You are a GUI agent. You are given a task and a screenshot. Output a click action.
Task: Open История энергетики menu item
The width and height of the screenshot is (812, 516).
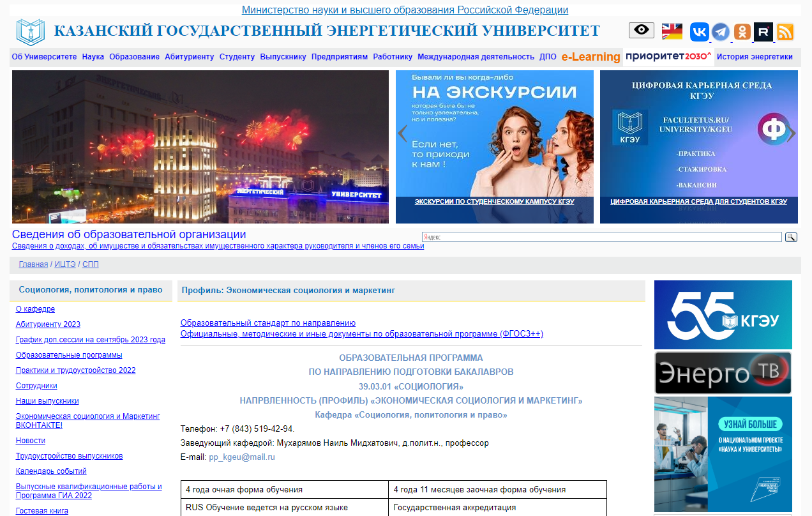coord(755,57)
